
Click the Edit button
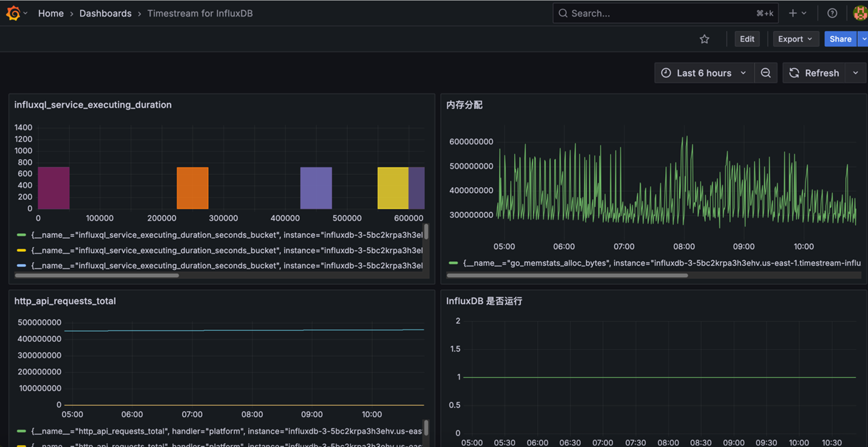[x=747, y=39]
